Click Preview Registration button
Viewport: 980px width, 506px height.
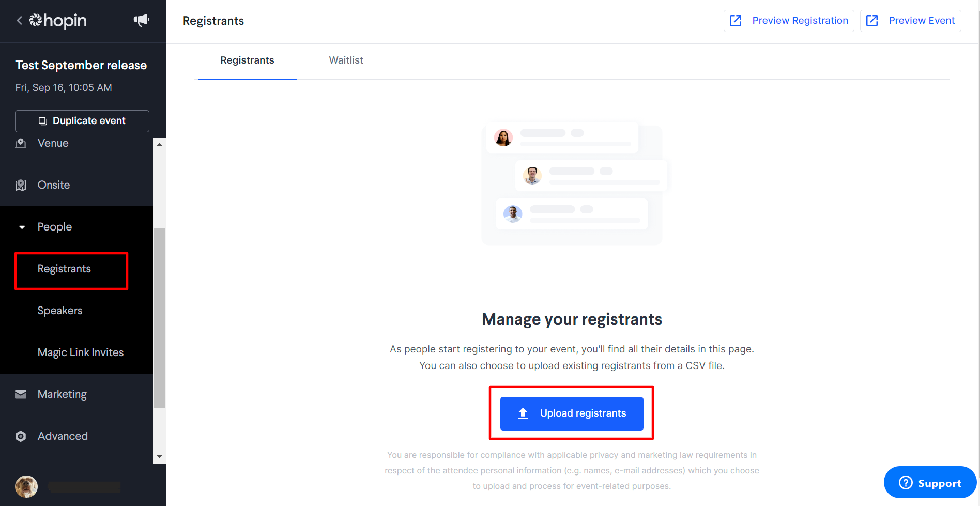click(789, 21)
